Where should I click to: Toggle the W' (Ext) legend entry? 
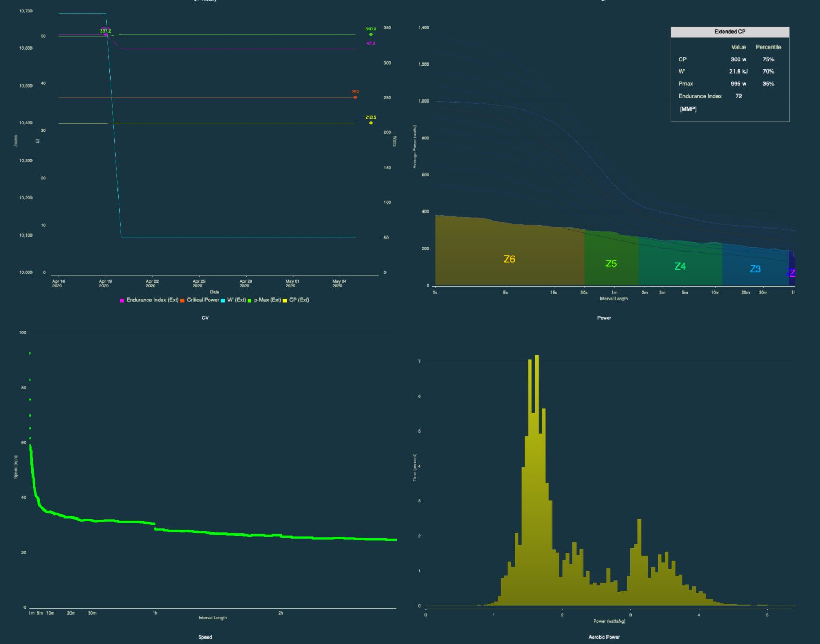236,300
